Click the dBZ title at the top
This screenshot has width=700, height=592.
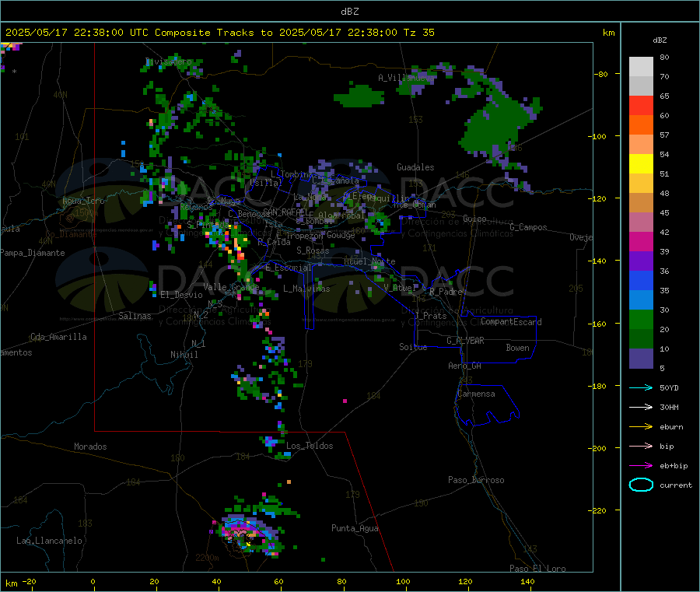pyautogui.click(x=349, y=12)
